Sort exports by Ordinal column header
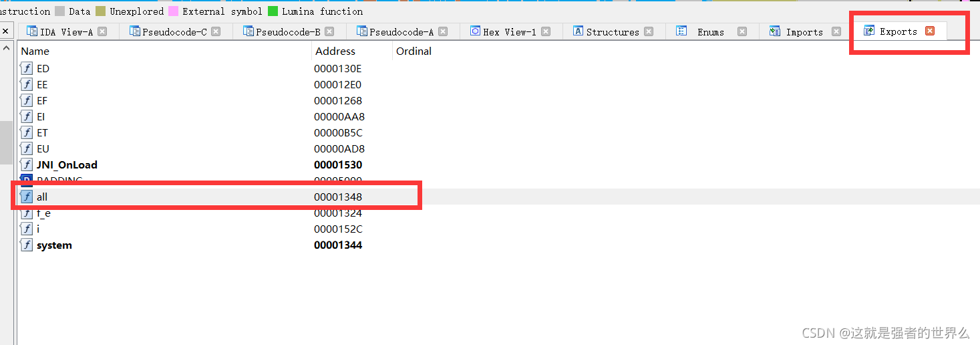The height and width of the screenshot is (345, 980). tap(414, 51)
